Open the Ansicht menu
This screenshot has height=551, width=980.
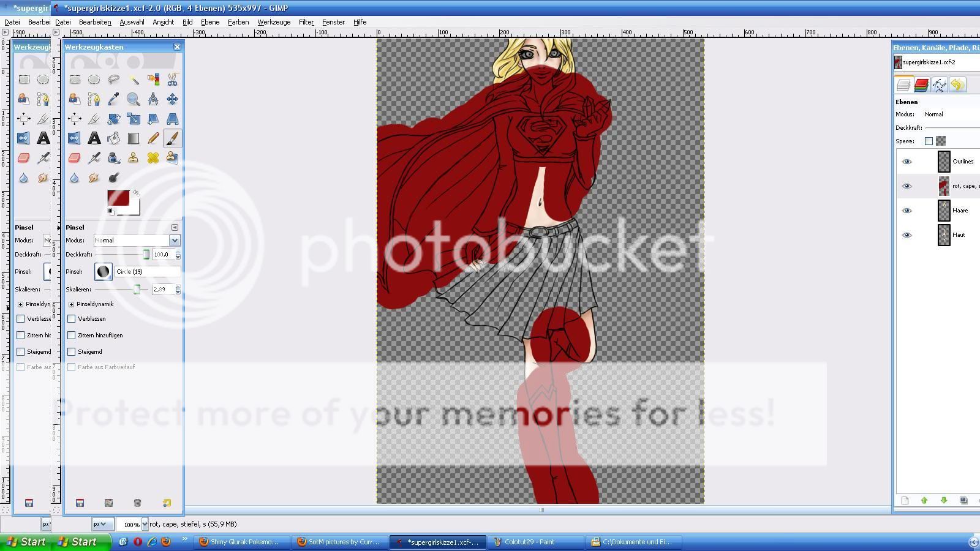click(163, 22)
